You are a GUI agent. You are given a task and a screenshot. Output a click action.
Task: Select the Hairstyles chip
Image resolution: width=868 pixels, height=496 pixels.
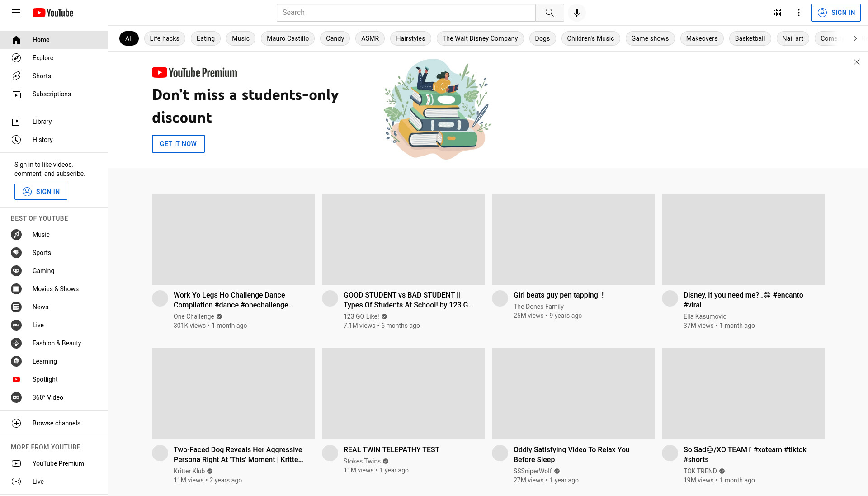[x=410, y=38]
